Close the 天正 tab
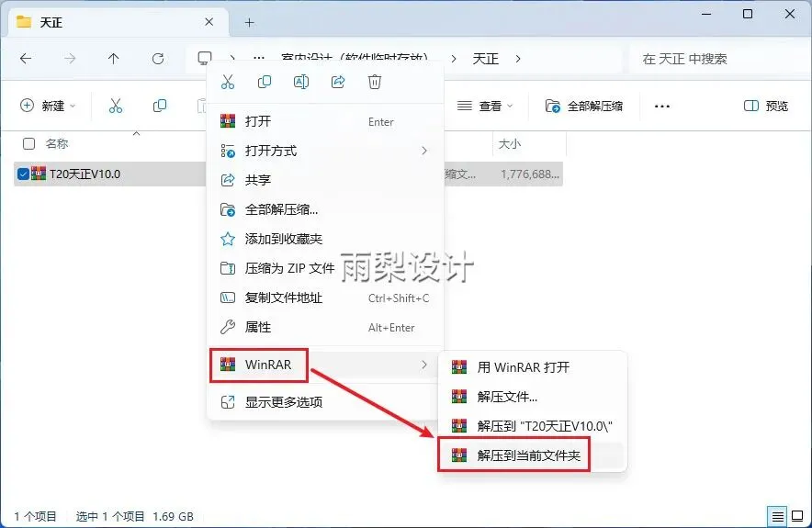812x528 pixels. [x=209, y=22]
